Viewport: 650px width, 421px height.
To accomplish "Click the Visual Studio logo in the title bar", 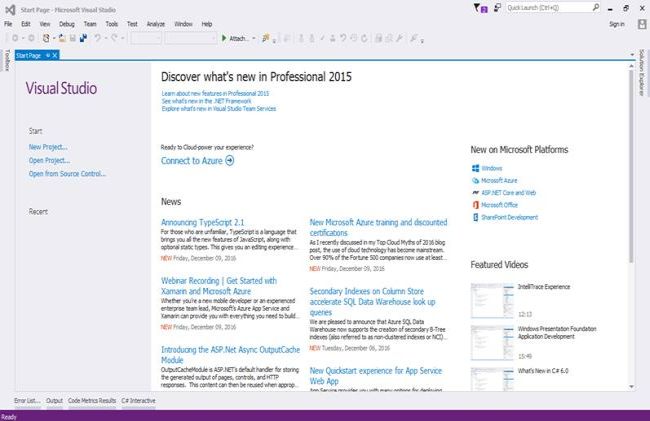I will 10,10.
